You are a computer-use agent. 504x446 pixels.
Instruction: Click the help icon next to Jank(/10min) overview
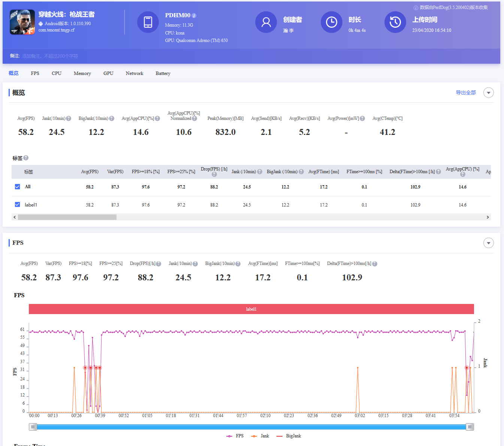coord(69,118)
